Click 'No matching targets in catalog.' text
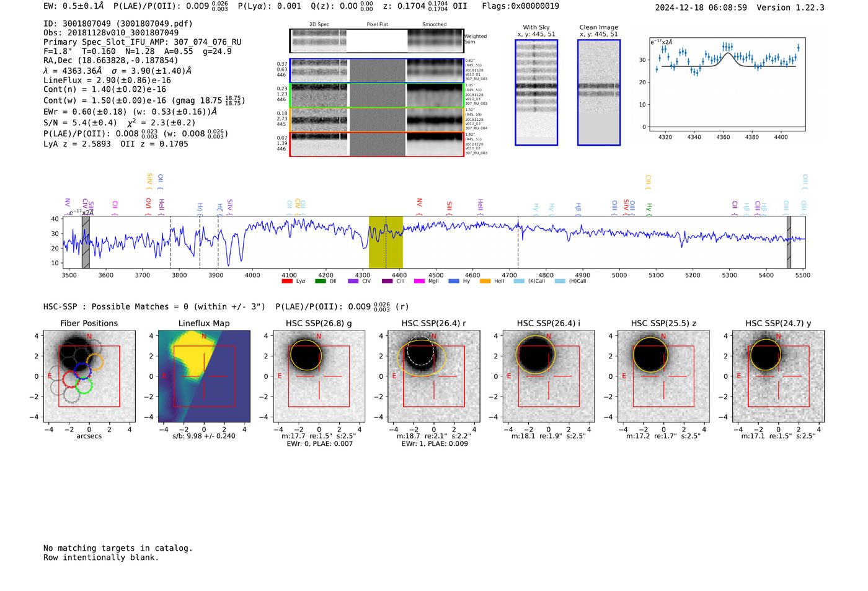Viewport: 868px width, 591px height. coord(118,548)
